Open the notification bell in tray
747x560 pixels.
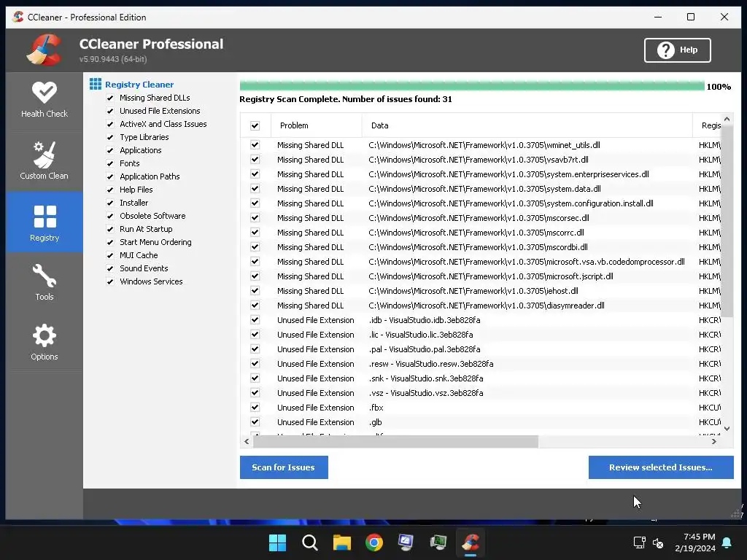(x=727, y=542)
